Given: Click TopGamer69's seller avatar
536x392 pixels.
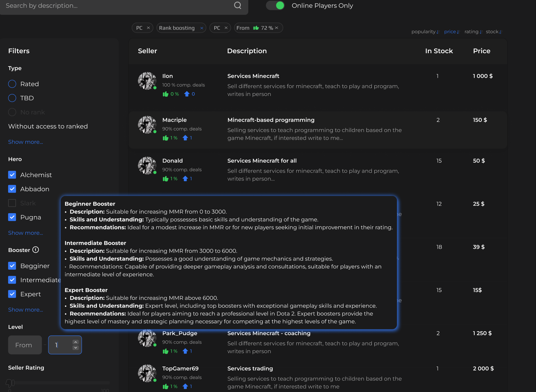Looking at the screenshot, I should click(x=147, y=373).
